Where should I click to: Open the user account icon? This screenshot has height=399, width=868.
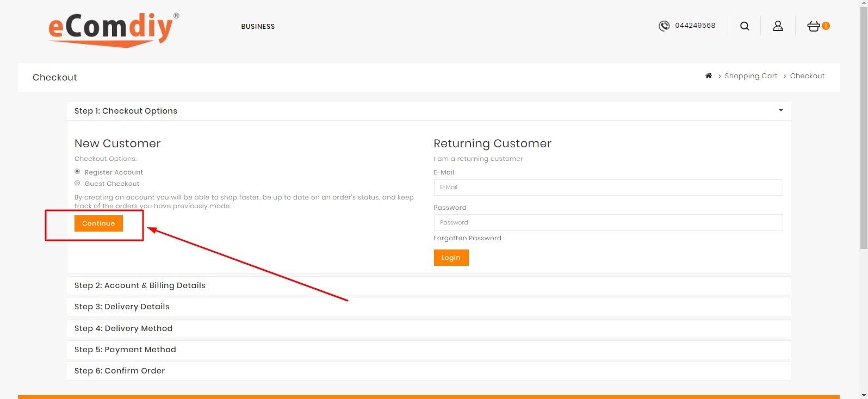778,26
